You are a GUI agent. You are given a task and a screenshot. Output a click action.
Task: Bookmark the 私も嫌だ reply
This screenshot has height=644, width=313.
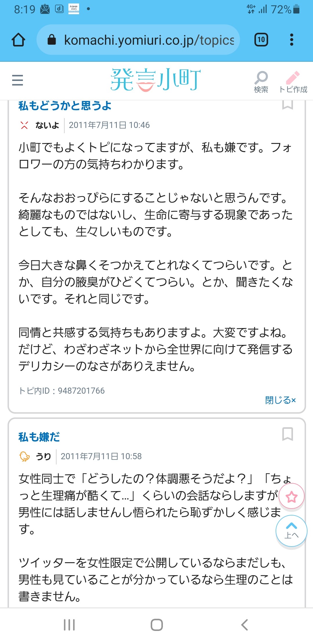click(x=287, y=434)
